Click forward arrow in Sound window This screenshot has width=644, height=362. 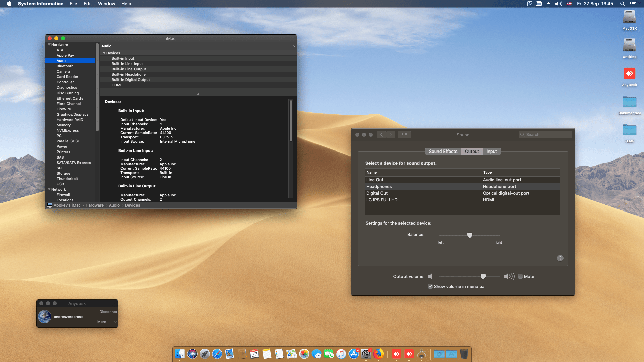coord(391,135)
